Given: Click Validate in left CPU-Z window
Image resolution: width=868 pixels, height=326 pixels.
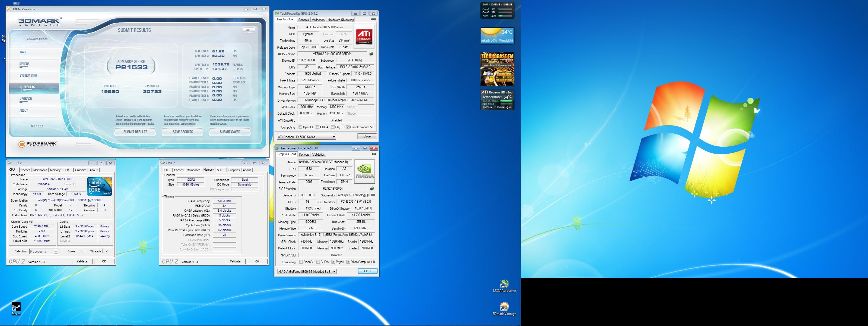Looking at the screenshot, I should click(82, 261).
